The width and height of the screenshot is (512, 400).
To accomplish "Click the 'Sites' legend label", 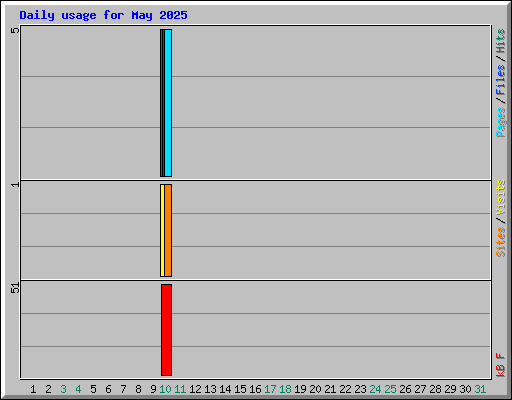I will (x=501, y=242).
